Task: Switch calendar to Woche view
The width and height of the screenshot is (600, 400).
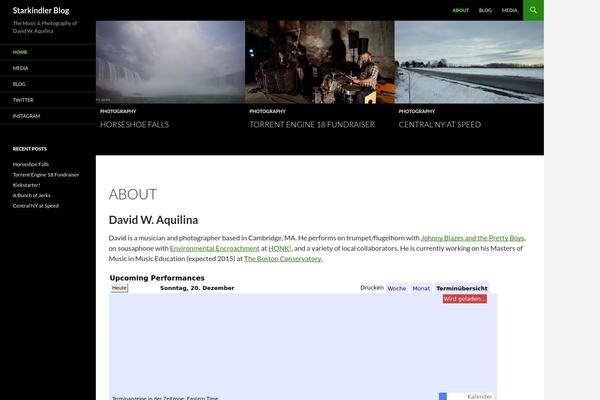Action: pyautogui.click(x=396, y=288)
